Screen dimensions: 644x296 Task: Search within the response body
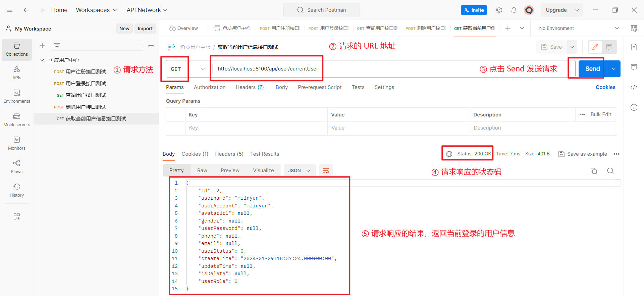click(610, 171)
